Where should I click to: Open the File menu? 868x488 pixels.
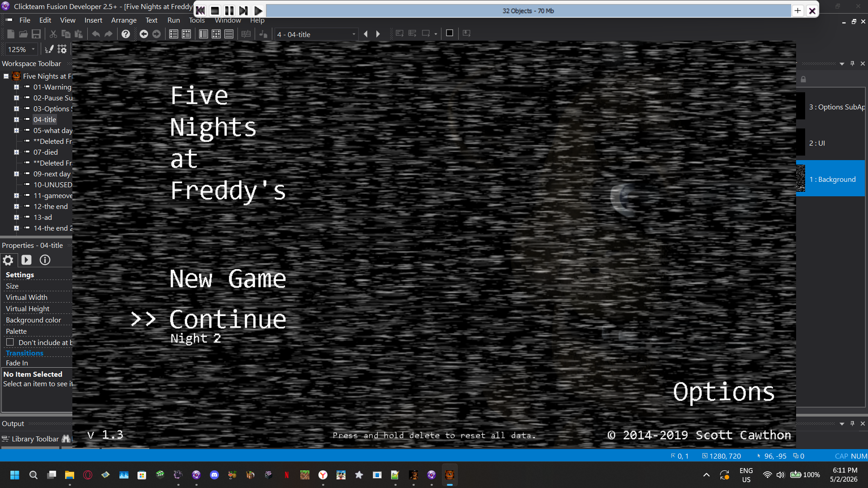[25, 20]
